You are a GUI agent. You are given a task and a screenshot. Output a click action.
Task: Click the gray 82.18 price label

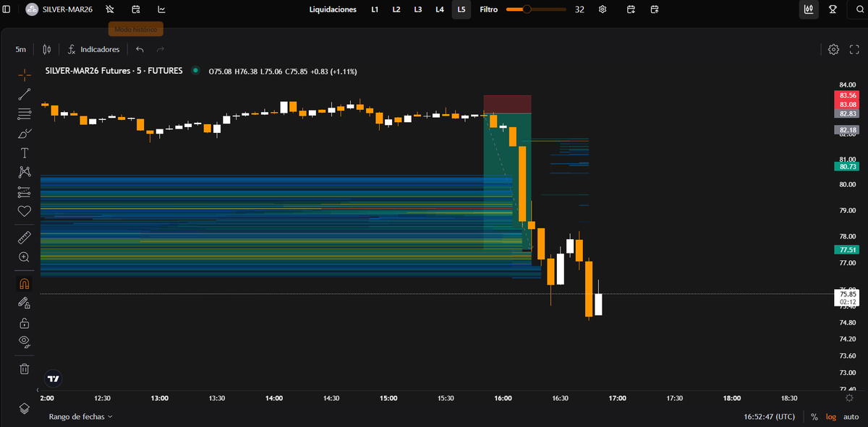pyautogui.click(x=848, y=130)
